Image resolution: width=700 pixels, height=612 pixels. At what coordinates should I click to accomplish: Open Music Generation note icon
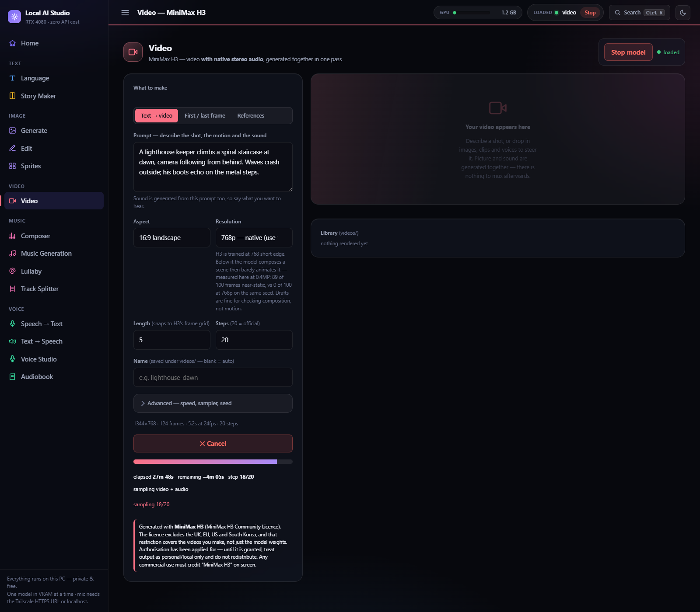13,254
